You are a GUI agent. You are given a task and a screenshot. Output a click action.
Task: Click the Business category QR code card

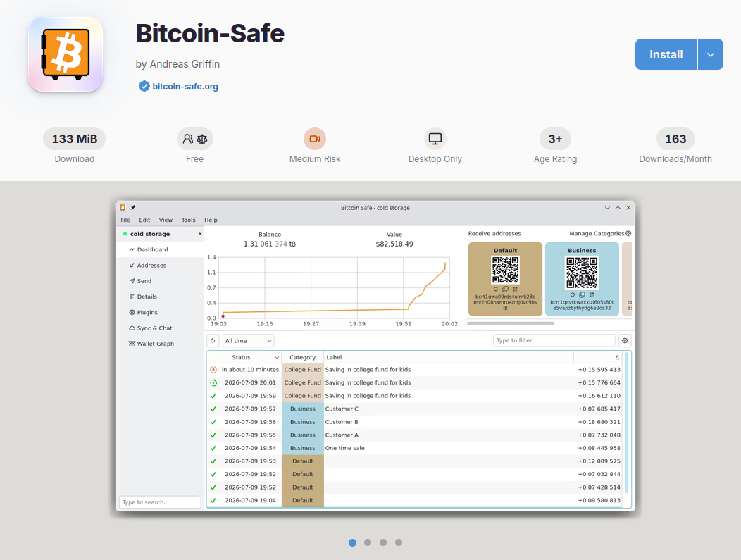point(582,279)
